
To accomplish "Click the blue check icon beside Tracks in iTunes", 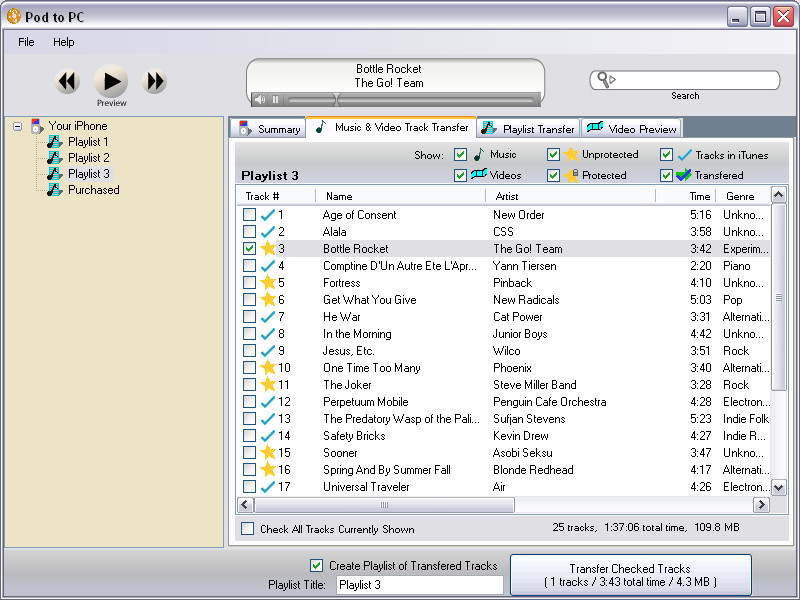I will pyautogui.click(x=685, y=155).
